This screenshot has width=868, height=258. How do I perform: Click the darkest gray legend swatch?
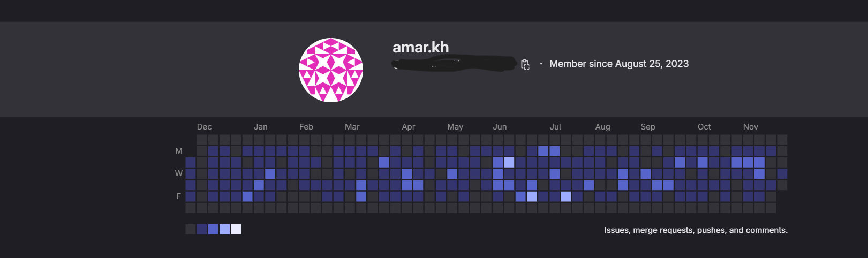(x=191, y=230)
